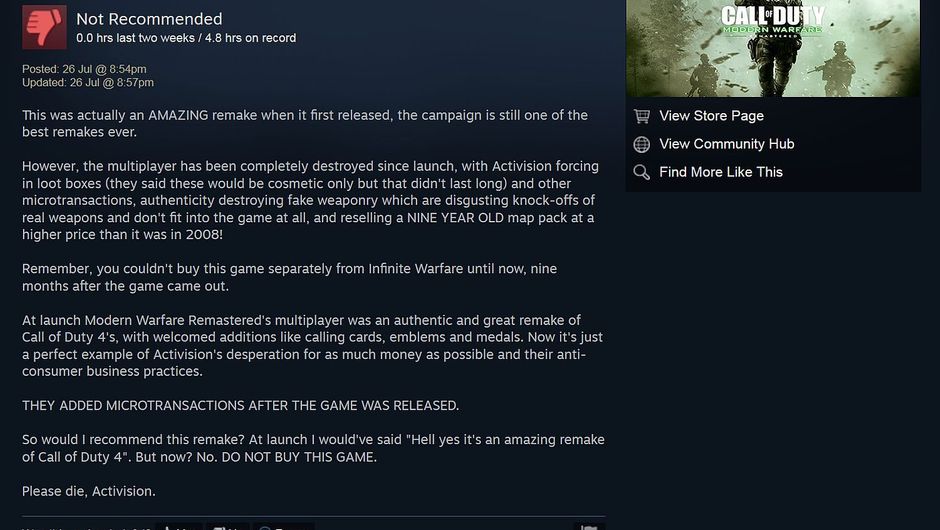This screenshot has height=530, width=940.
Task: Click the Posted 26 Jul date
Action: (x=84, y=69)
